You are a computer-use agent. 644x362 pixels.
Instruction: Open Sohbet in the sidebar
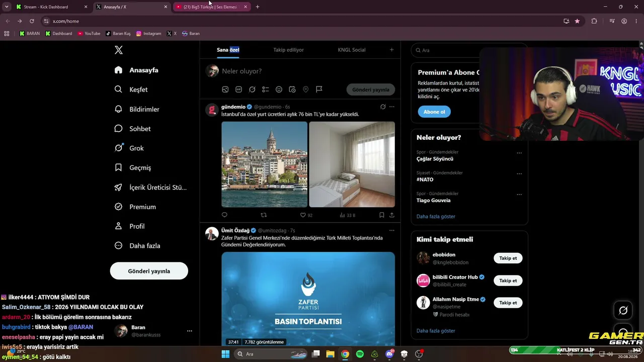(x=133, y=129)
